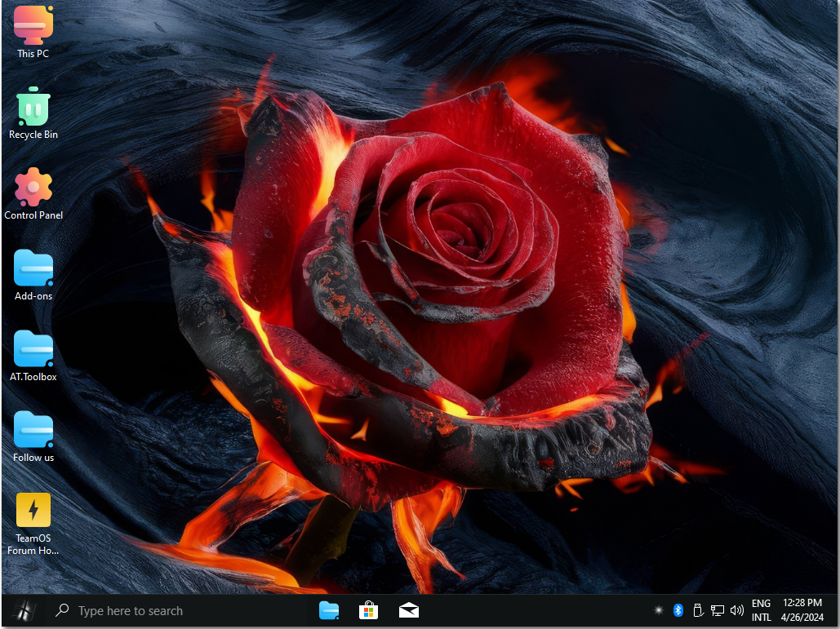
Task: Click the Safely Remove Hardware tray icon
Action: 698,610
